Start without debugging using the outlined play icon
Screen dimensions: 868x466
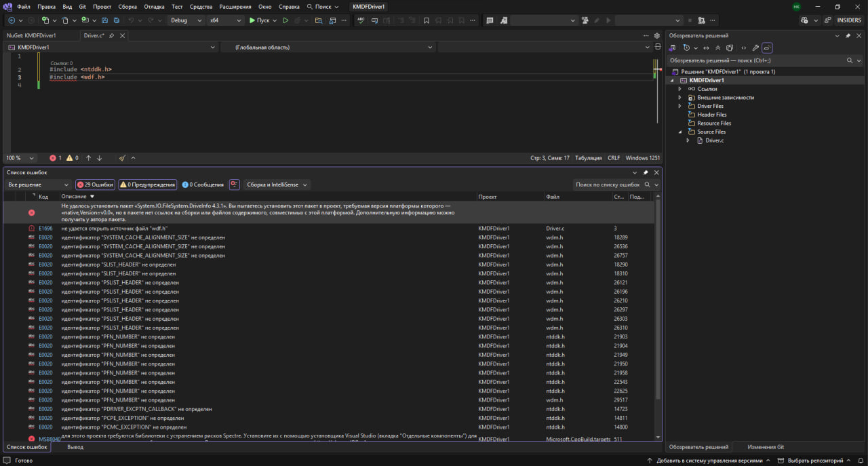(285, 20)
